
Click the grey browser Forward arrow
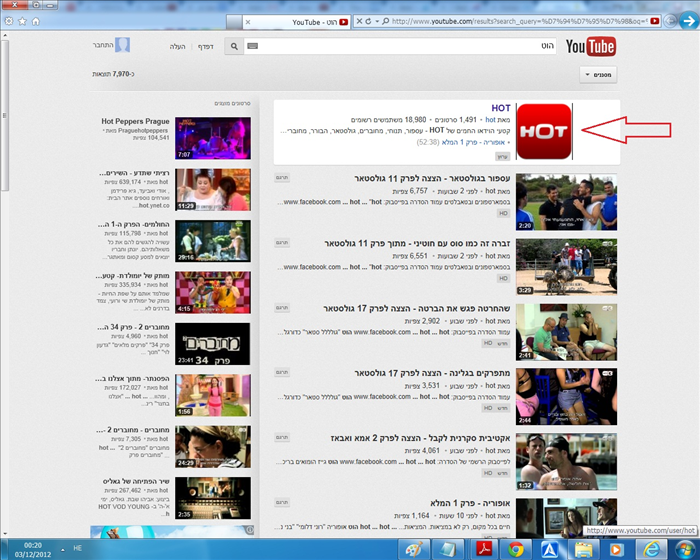[x=670, y=21]
